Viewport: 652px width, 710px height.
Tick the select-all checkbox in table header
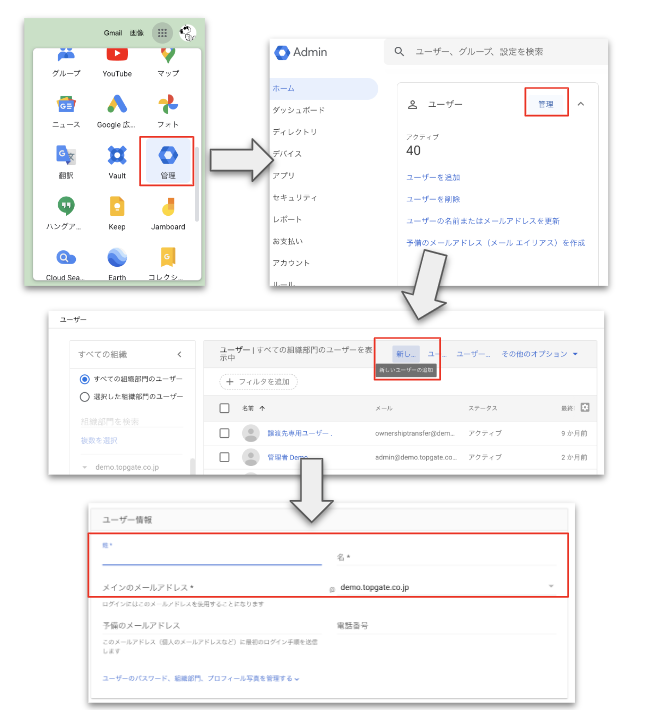[x=224, y=408]
